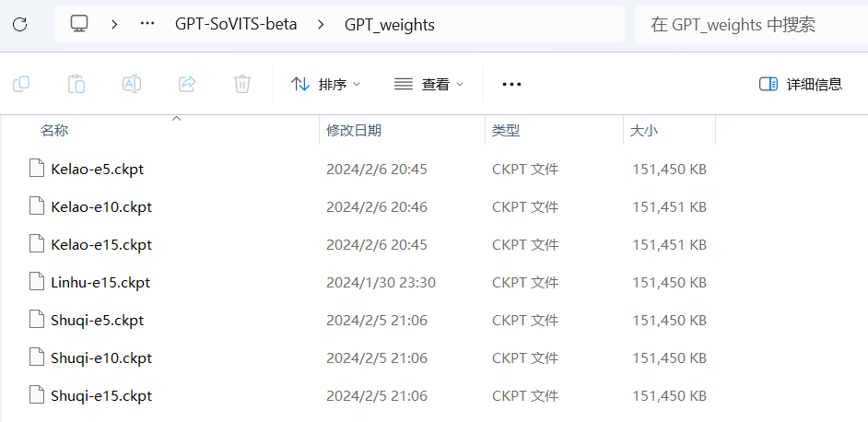Sort by the 名称 column header

point(54,131)
